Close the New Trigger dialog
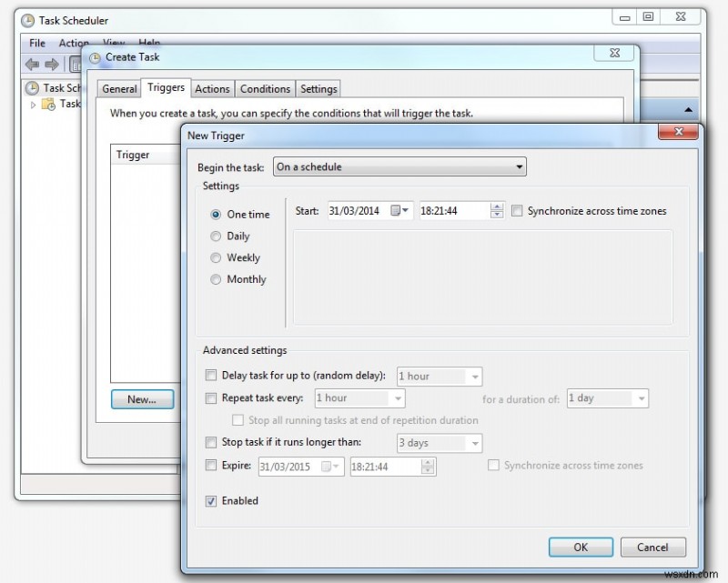728x583 pixels. tap(678, 131)
